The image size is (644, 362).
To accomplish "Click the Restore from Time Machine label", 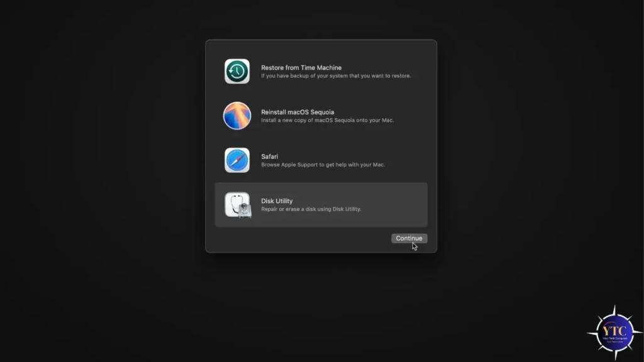I will (301, 67).
